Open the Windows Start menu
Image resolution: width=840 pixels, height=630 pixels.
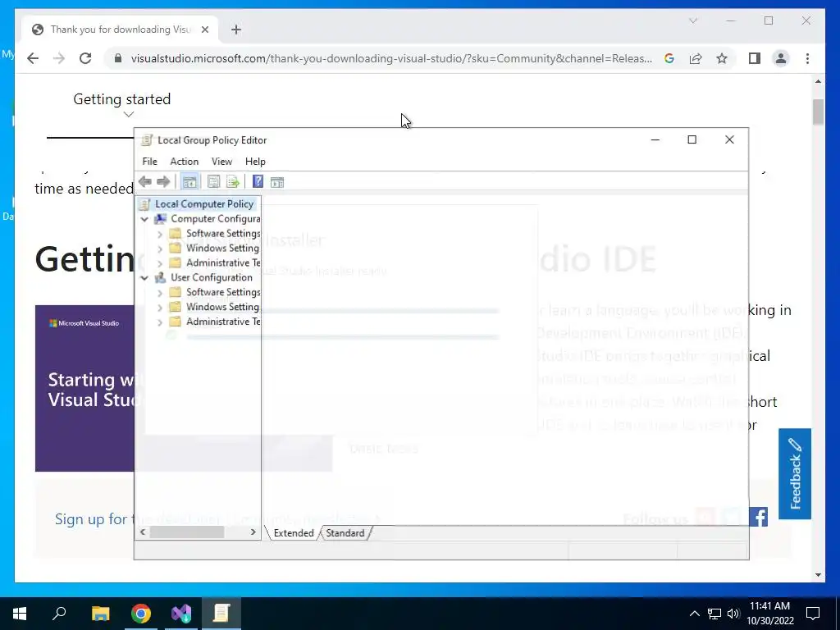click(20, 614)
